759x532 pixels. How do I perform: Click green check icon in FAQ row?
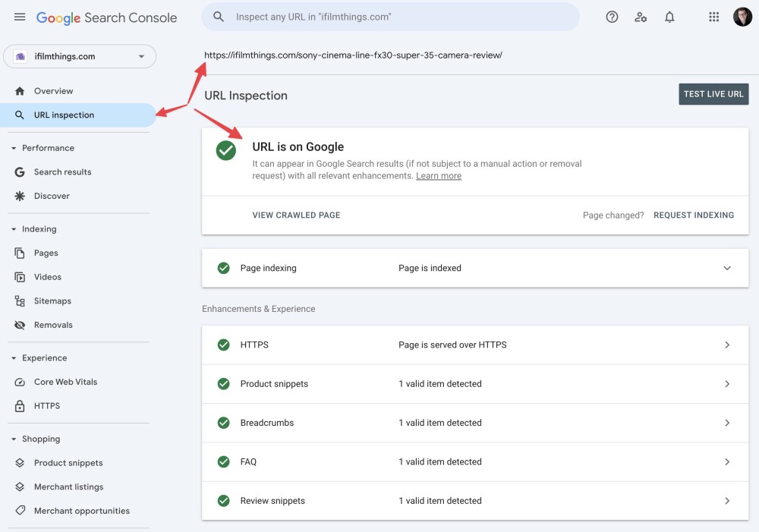[224, 462]
